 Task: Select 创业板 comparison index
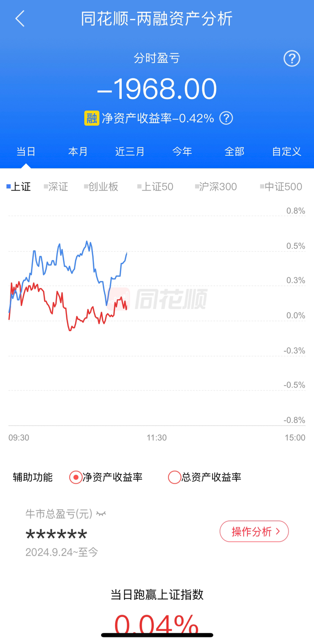tap(101, 187)
